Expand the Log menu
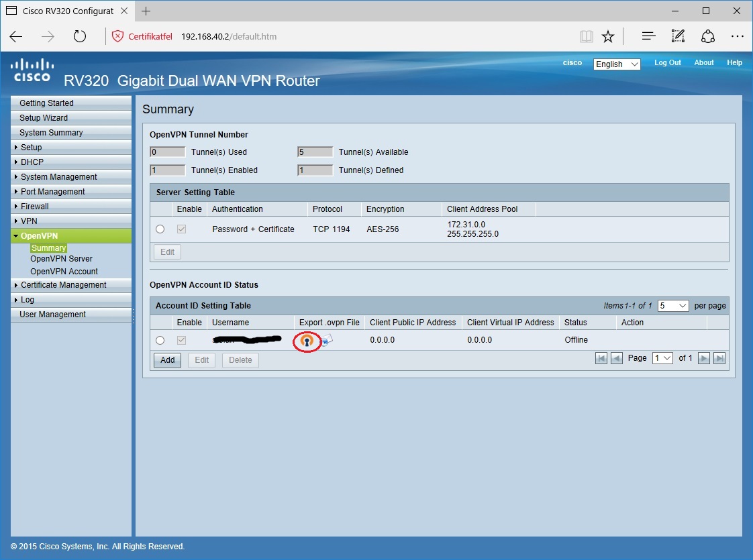Screen dimensions: 753x560 point(71,300)
